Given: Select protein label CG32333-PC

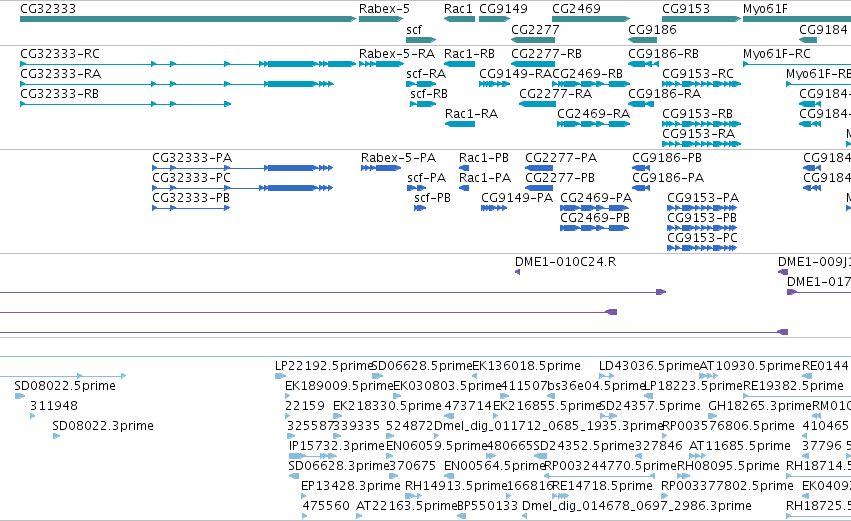Looking at the screenshot, I should 191,178.
